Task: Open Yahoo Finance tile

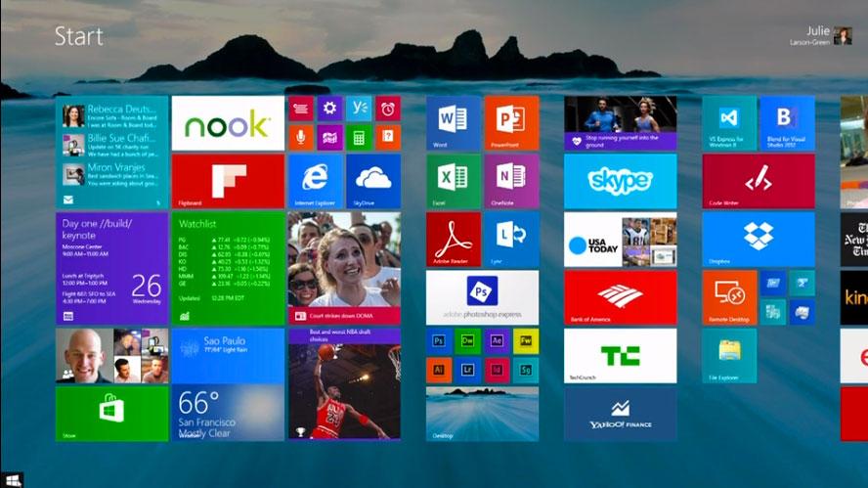Action: [620, 414]
